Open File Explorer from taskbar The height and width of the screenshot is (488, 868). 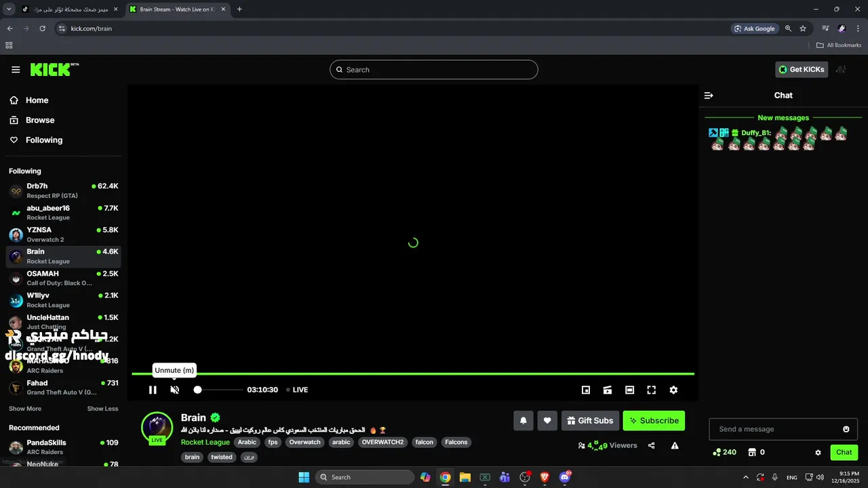click(465, 477)
